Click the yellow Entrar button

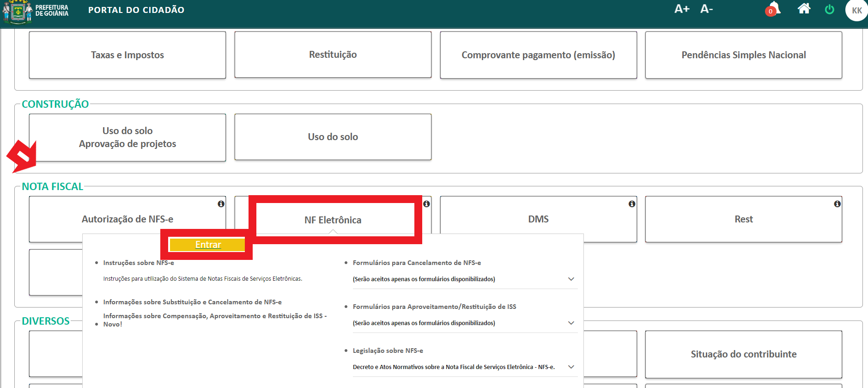(207, 245)
